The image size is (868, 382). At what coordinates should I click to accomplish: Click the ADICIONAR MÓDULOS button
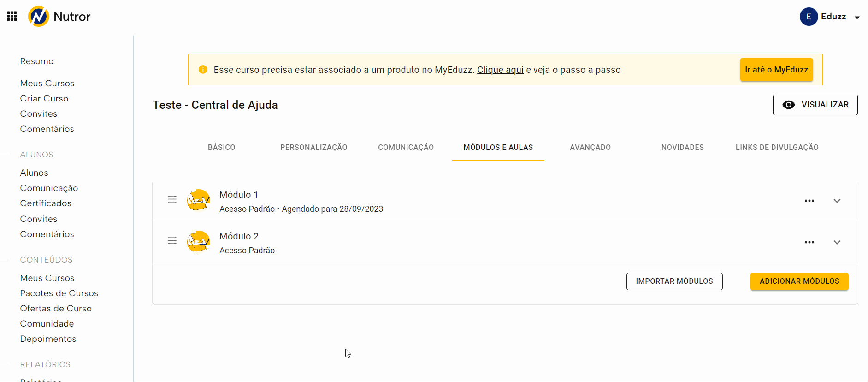(799, 281)
